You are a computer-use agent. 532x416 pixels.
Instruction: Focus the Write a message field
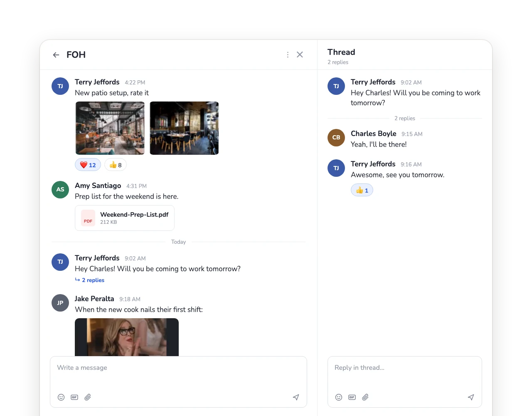tap(178, 382)
